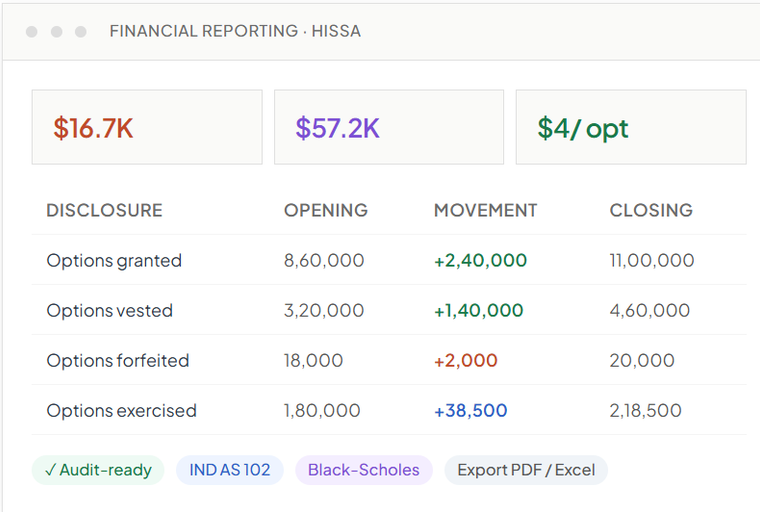Click the Audit-ready pill

[x=98, y=470]
